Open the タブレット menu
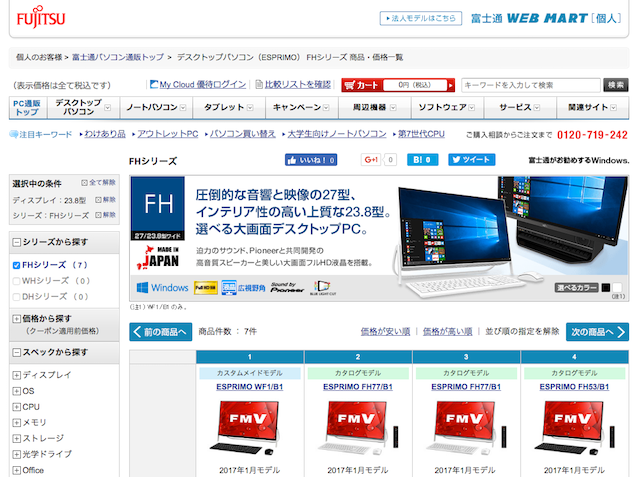The height and width of the screenshot is (477, 640). (x=229, y=107)
